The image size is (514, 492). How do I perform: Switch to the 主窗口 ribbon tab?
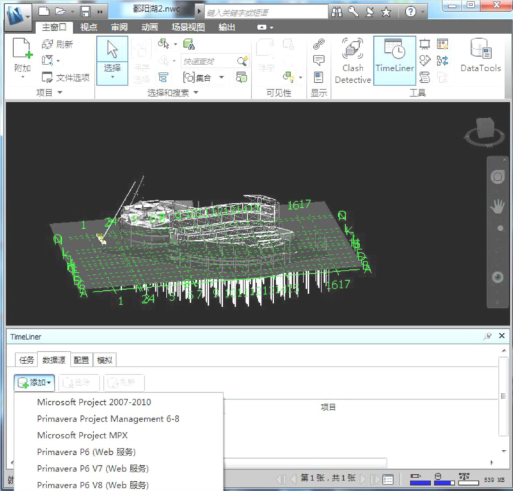pos(54,27)
